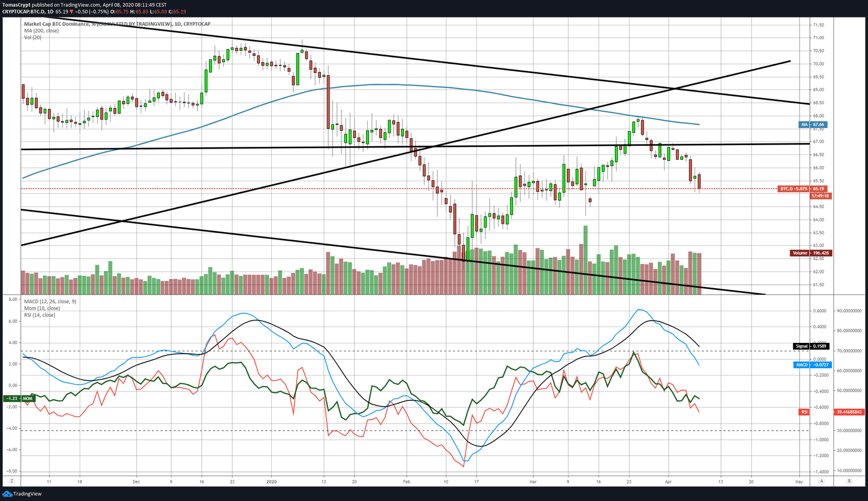Click the BTC.D −5.07% price label
Screen dimensions: 868x501
(803, 189)
